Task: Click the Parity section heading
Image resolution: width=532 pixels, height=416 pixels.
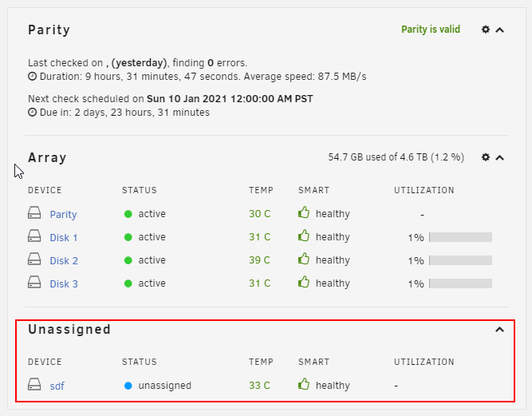Action: tap(49, 30)
